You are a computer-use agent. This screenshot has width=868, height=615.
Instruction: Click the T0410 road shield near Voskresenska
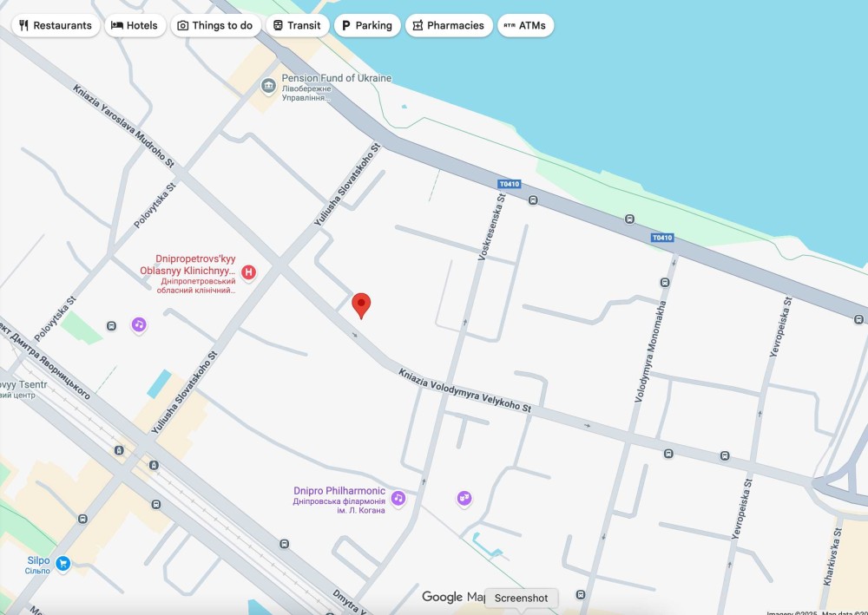[x=509, y=184]
